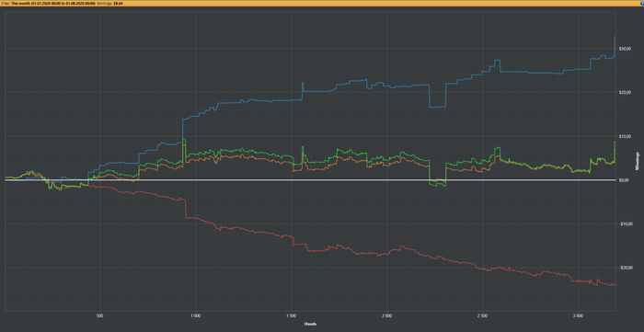Click the 2 000 hands axis label
The image size is (644, 332).
(x=386, y=316)
